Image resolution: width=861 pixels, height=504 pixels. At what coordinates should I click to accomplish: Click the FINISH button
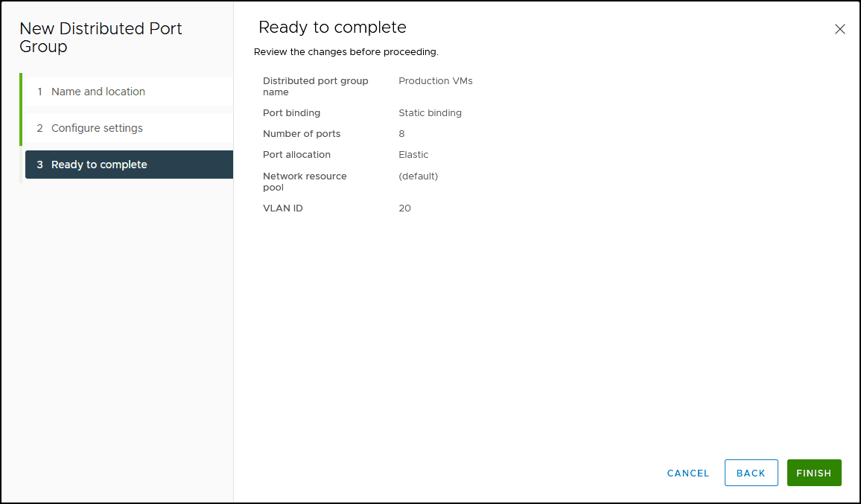814,473
